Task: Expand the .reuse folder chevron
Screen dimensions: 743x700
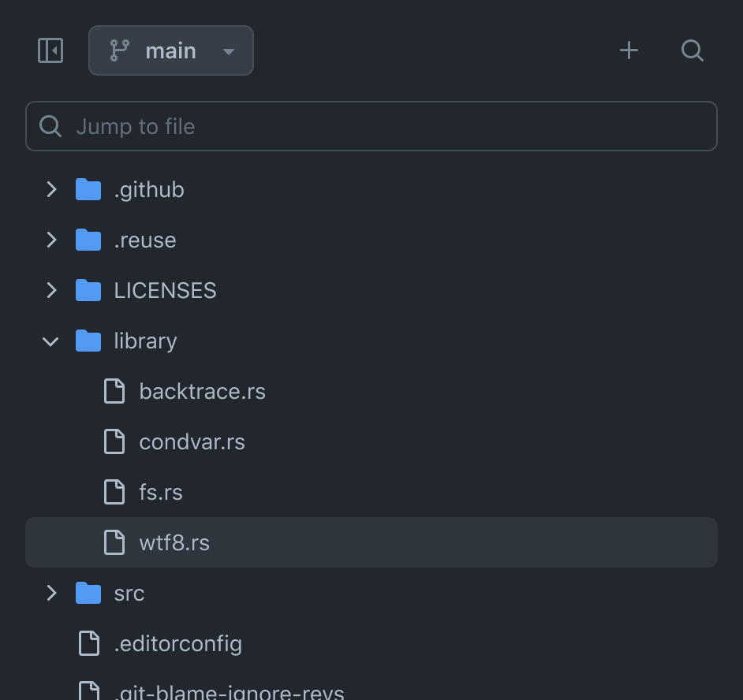Action: click(x=51, y=240)
